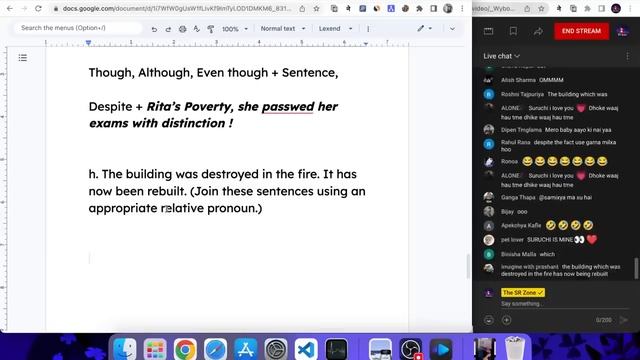This screenshot has height=360, width=640.
Task: Click the docs.google.com address bar
Action: pos(177,8)
